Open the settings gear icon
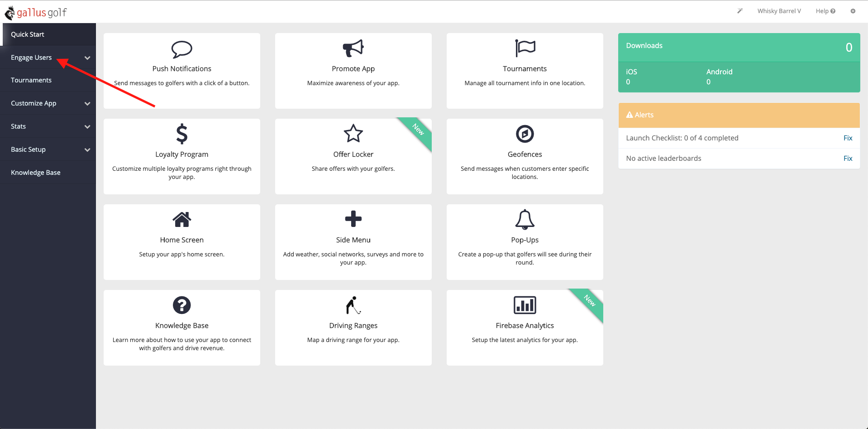Image resolution: width=868 pixels, height=429 pixels. coord(853,11)
